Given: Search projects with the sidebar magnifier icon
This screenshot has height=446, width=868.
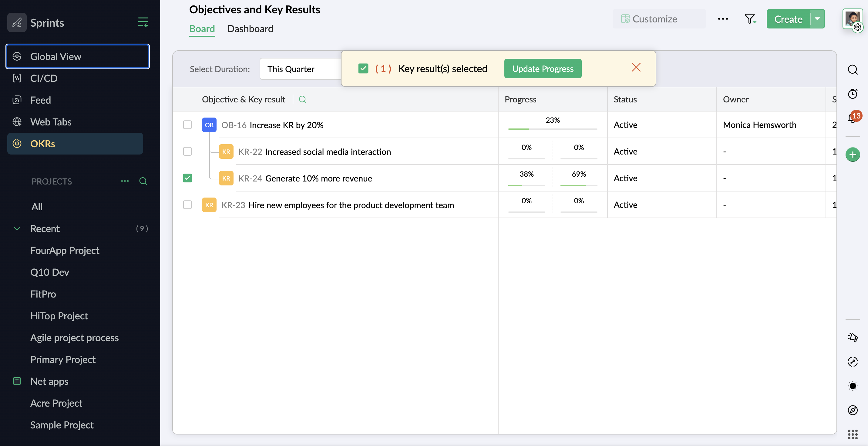Looking at the screenshot, I should pyautogui.click(x=143, y=181).
